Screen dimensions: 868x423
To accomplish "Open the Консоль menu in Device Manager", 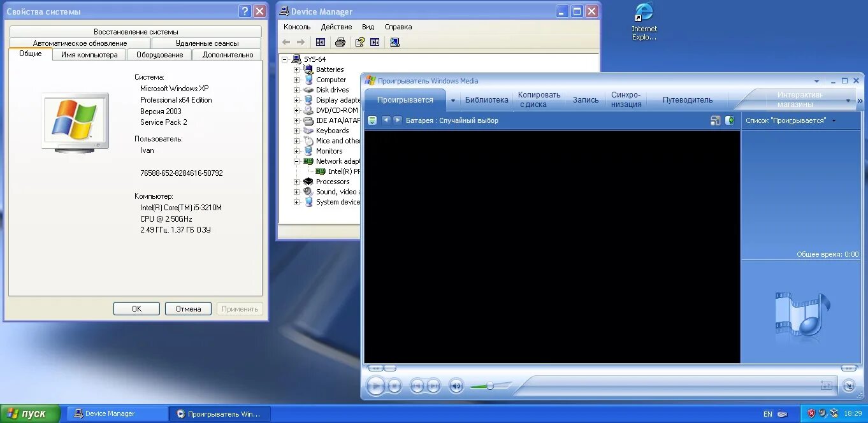I will point(297,27).
